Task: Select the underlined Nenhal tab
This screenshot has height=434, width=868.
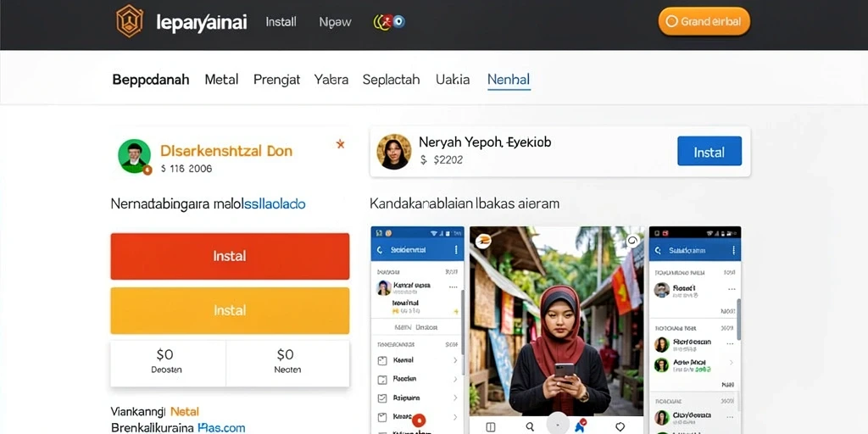Action: (509, 80)
